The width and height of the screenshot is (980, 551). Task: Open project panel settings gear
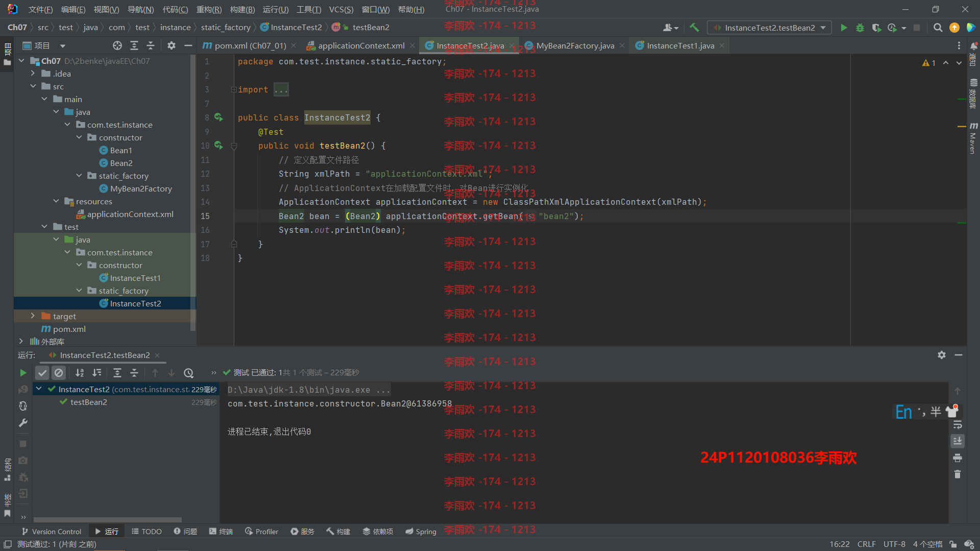tap(171, 45)
